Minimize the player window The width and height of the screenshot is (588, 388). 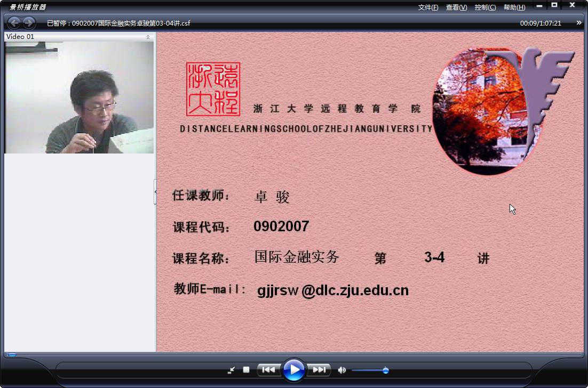(539, 6)
